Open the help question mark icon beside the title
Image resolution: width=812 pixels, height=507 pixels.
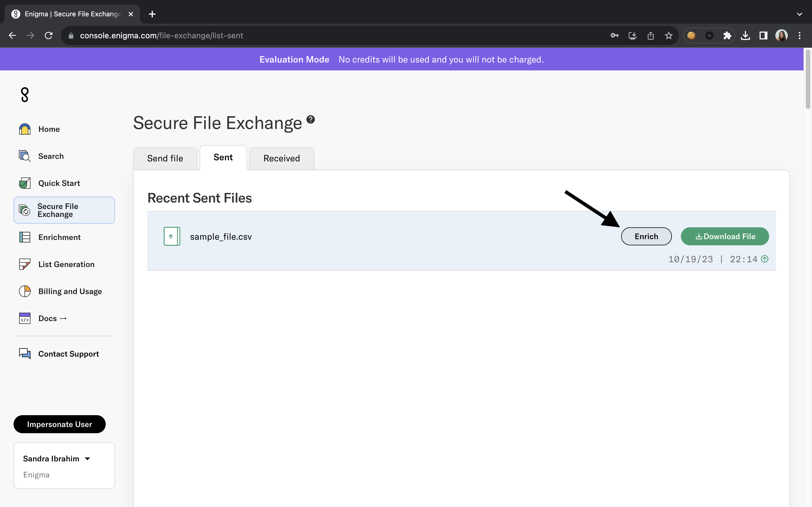click(311, 119)
